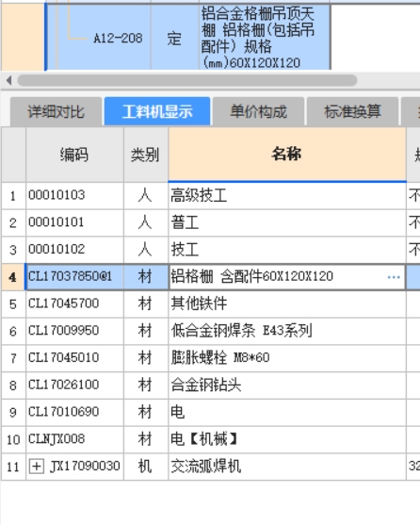Screen dimensions: 420x525
Task: Expand the JX17090030 row plus icon
Action: pyautogui.click(x=37, y=466)
